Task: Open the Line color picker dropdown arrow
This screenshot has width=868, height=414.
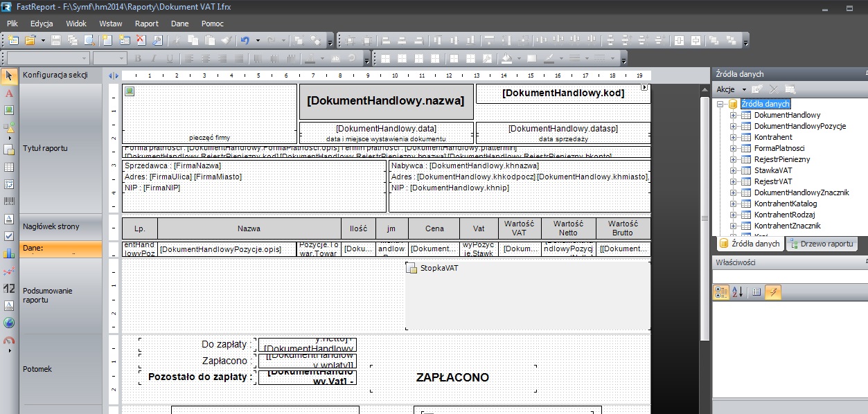Action: 561,58
